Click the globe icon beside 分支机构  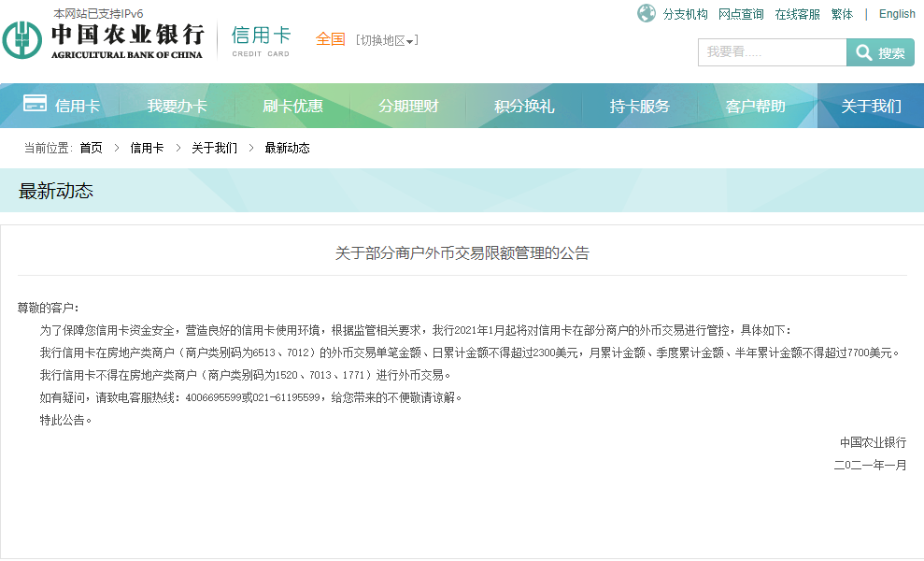tap(647, 13)
